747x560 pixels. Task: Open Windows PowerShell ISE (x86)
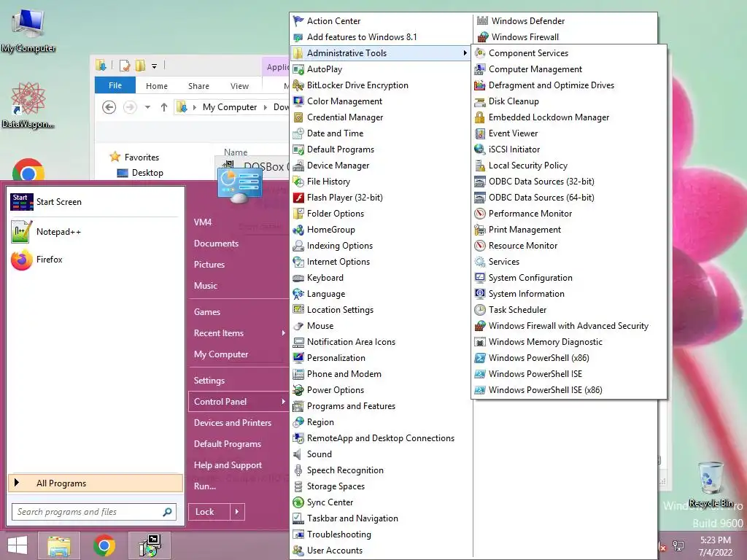coord(546,390)
